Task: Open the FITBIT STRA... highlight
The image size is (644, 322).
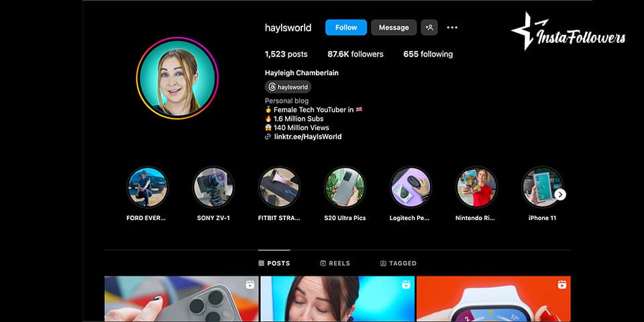Action: [x=279, y=187]
